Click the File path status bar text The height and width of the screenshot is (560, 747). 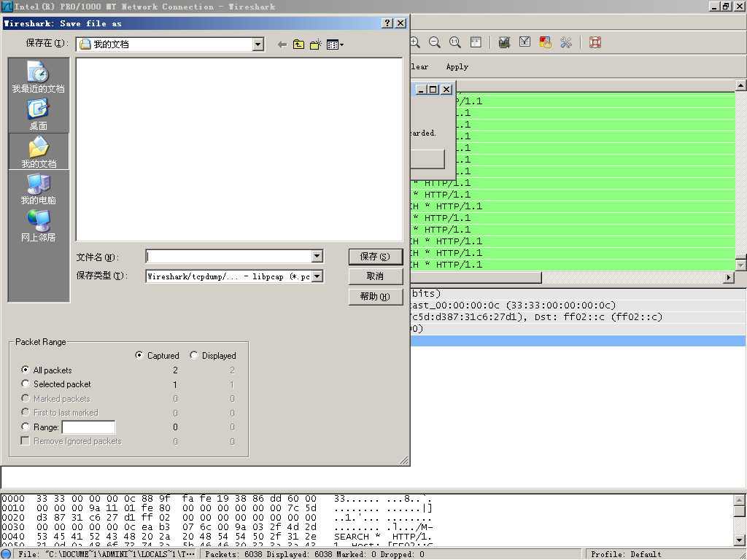[107, 554]
